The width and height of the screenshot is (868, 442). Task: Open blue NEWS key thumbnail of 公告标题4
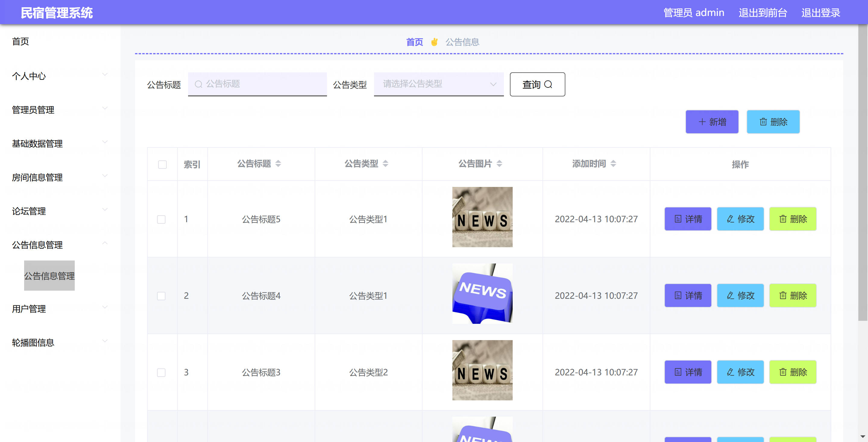482,293
